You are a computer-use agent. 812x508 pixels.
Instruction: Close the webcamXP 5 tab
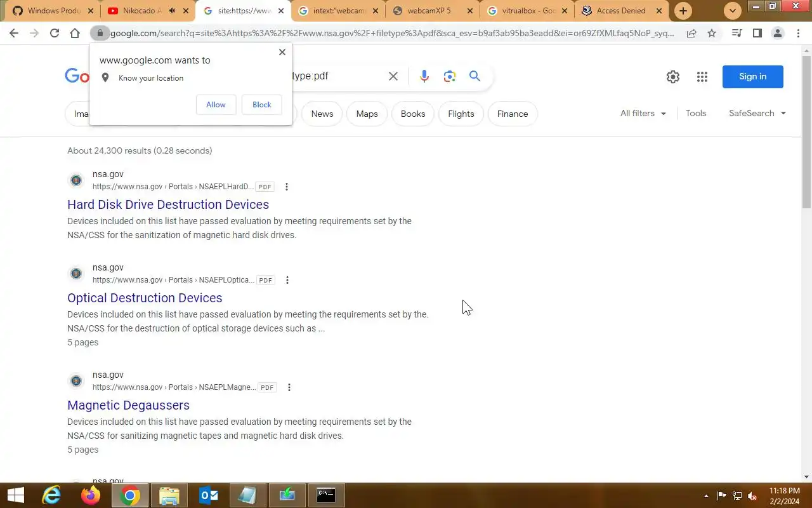pos(470,11)
